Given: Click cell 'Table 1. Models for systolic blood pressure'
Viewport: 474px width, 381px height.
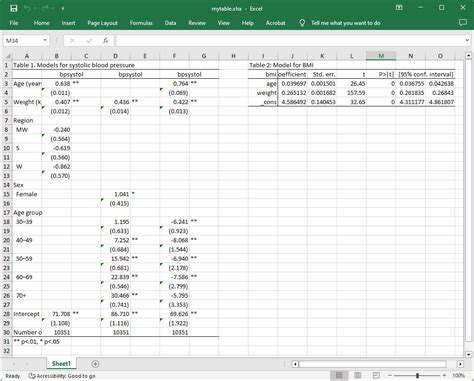Looking at the screenshot, I should point(74,65).
